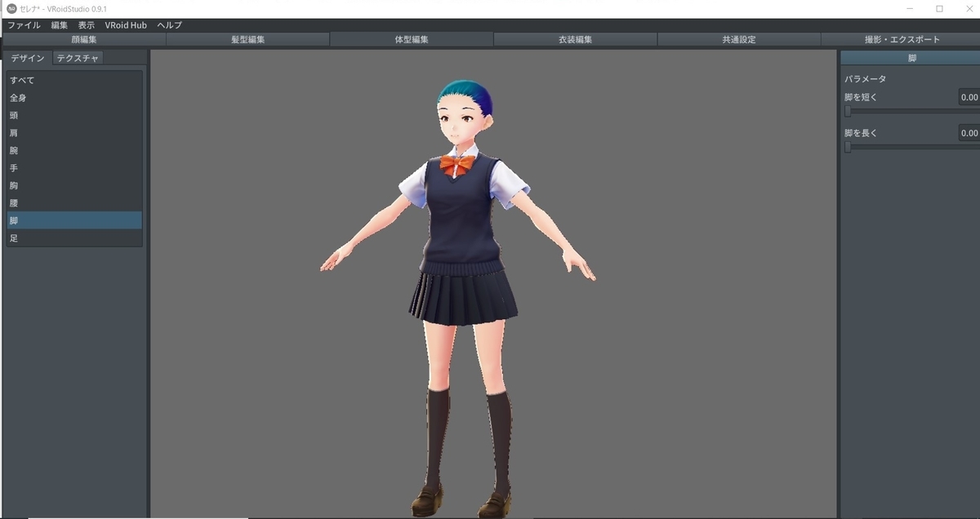Open the ヘルプ menu

click(167, 25)
